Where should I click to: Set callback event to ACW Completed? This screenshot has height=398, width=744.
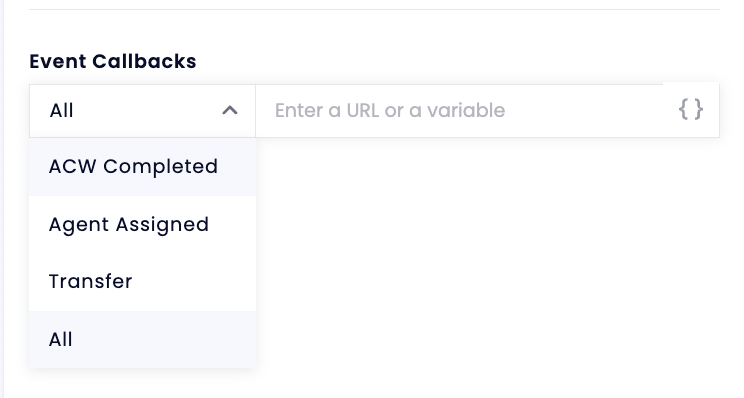tap(142, 167)
